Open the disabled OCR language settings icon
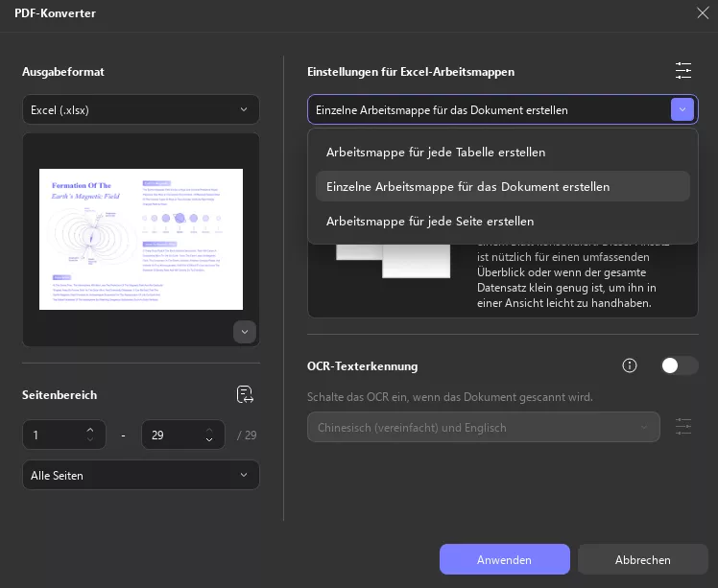The width and height of the screenshot is (718, 588). click(683, 427)
